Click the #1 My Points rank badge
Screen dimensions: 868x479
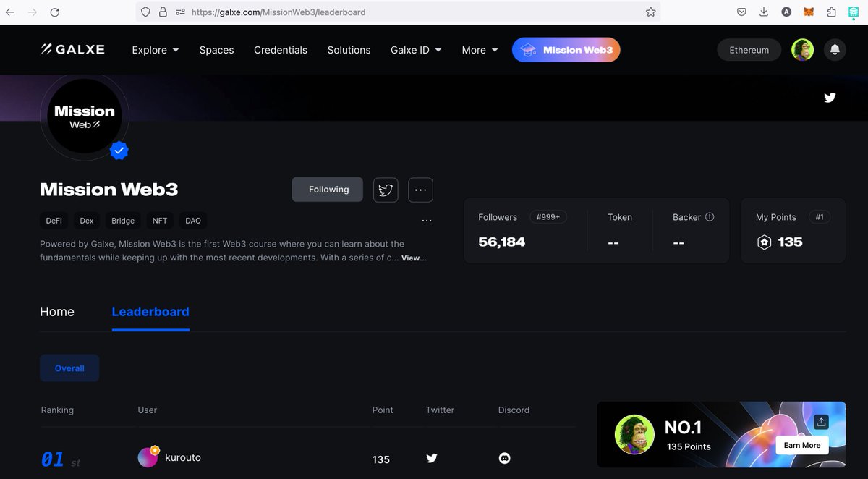click(x=820, y=217)
